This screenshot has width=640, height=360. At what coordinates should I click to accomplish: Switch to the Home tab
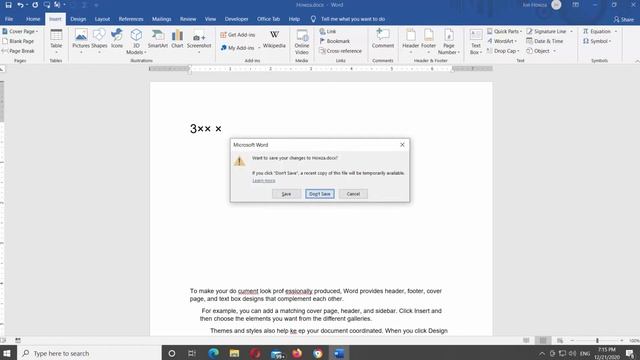(x=33, y=19)
